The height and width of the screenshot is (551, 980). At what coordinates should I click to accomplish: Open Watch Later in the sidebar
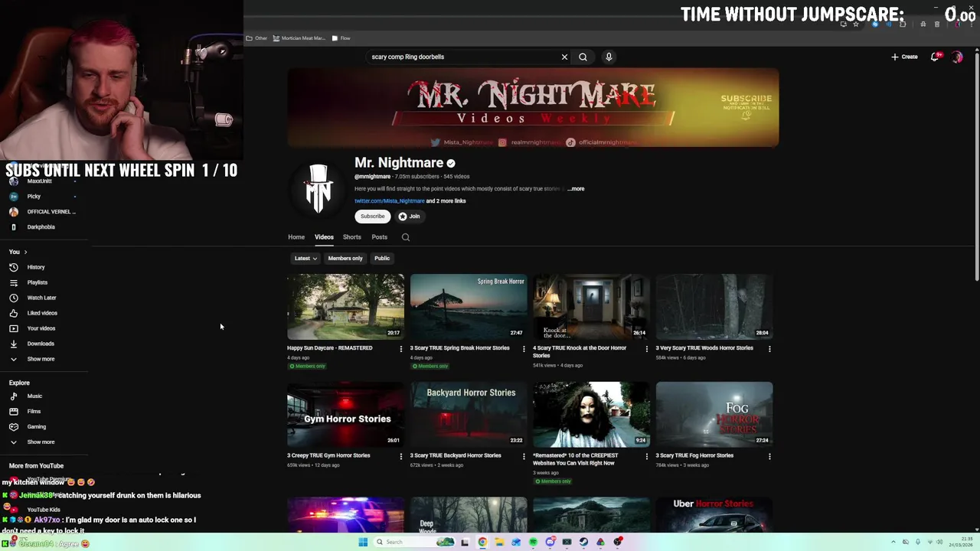click(x=41, y=298)
